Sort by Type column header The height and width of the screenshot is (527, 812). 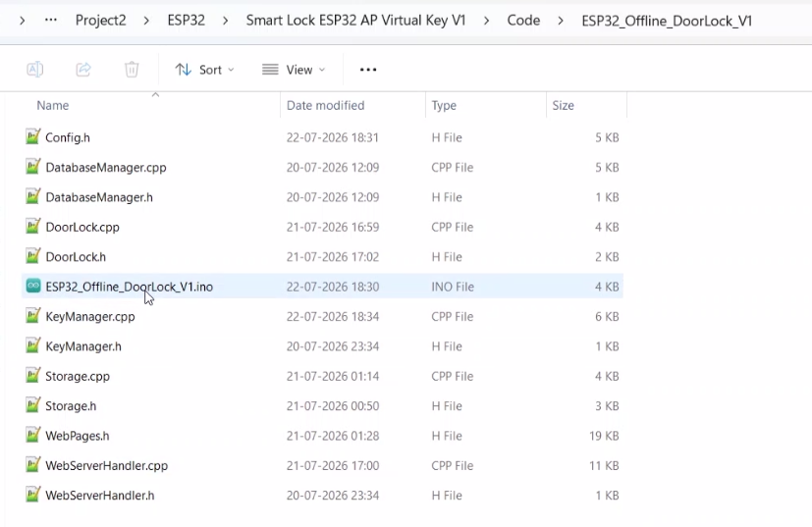(x=444, y=106)
